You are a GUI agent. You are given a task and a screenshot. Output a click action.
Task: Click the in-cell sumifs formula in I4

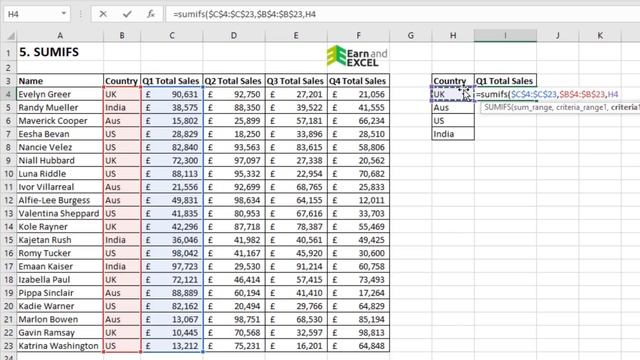[547, 94]
